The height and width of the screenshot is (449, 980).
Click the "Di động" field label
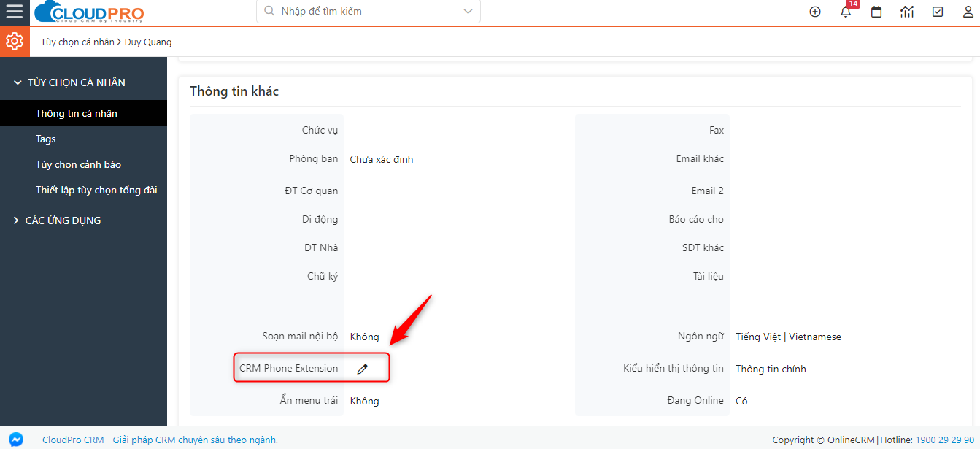[x=320, y=219]
